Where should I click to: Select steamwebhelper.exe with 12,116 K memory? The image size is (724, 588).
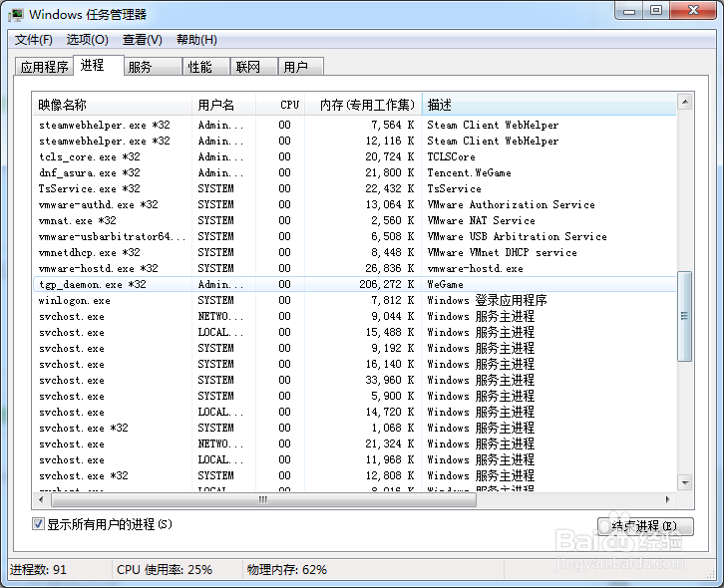355,141
